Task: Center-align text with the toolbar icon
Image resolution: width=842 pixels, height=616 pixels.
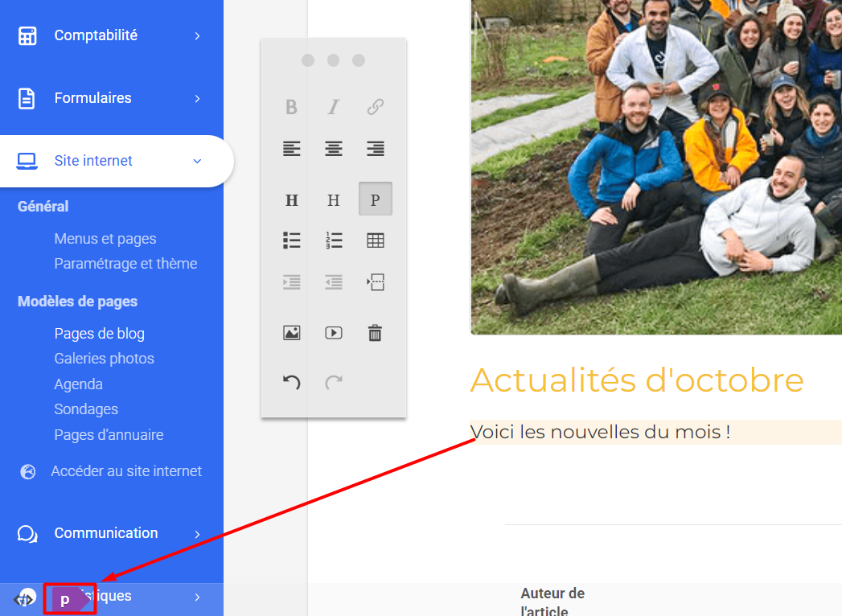Action: (x=334, y=149)
